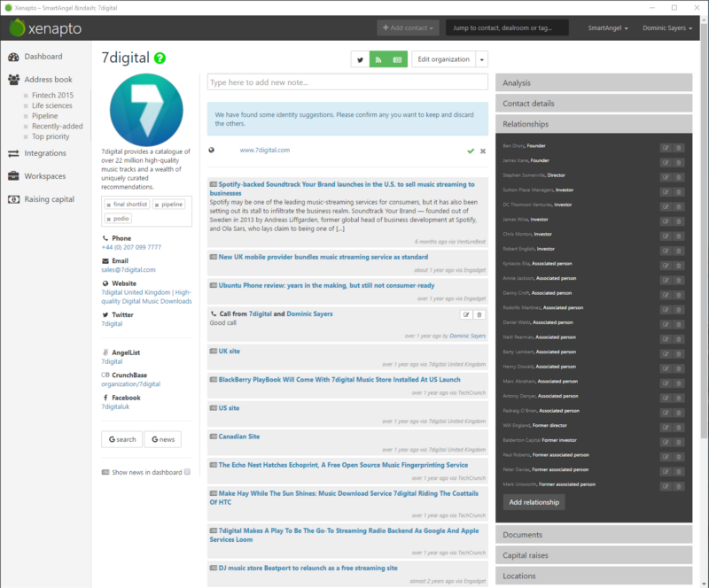Screen dimensions: 709x588
Task: Click the xenapto logo in the header
Action: 45,28
